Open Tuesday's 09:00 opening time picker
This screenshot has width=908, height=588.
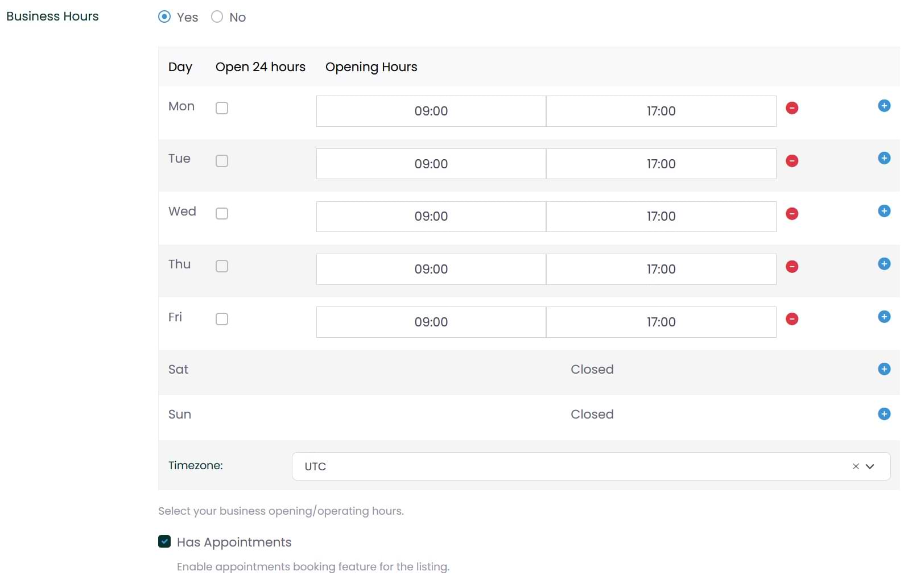(431, 164)
